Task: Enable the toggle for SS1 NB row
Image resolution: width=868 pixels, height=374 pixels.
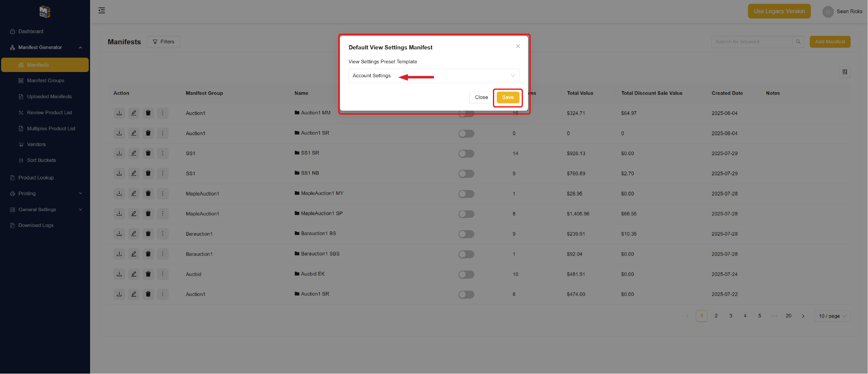Action: click(x=466, y=174)
